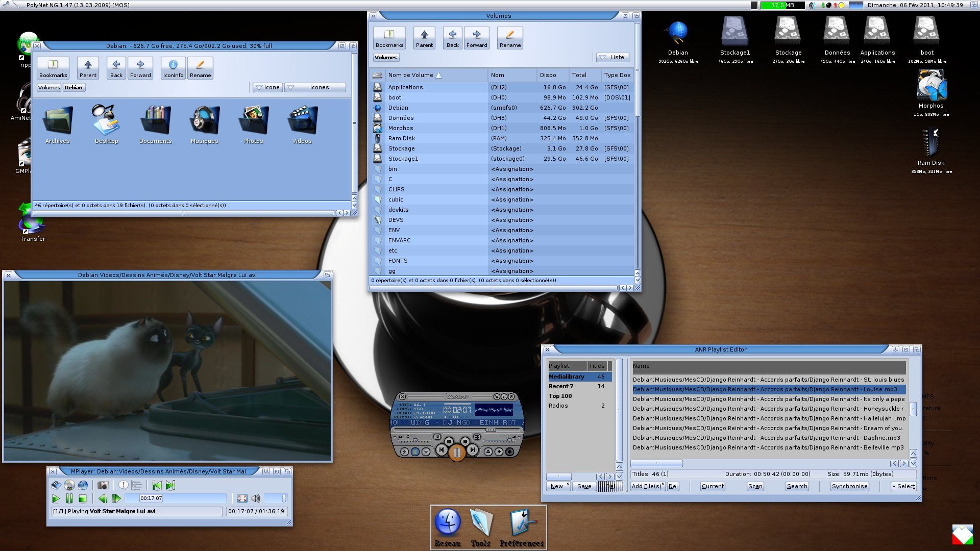Adjust MPlayer volume slider
Image resolution: width=980 pixels, height=551 pixels.
point(276,498)
